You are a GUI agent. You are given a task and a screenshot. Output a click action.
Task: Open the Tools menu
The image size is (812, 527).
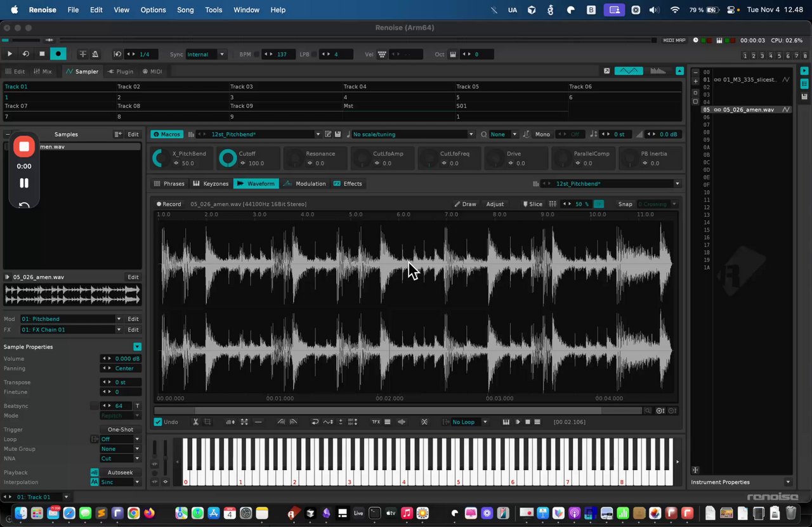[x=214, y=10]
